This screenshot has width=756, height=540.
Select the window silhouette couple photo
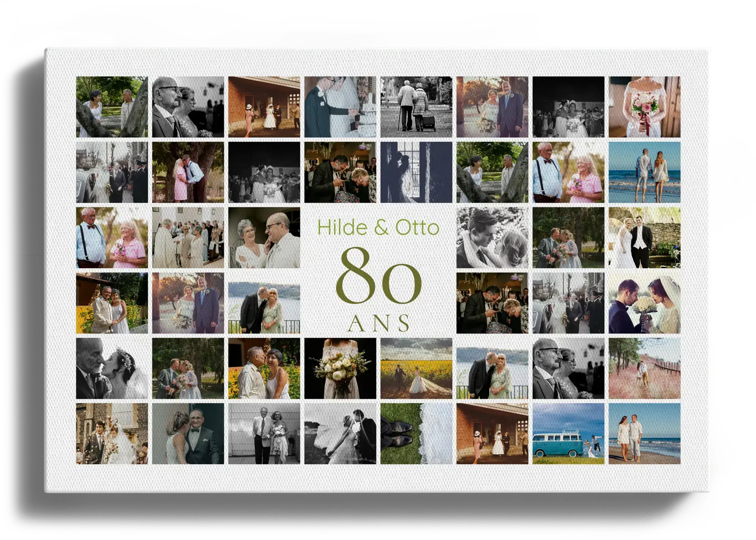pyautogui.click(x=416, y=172)
